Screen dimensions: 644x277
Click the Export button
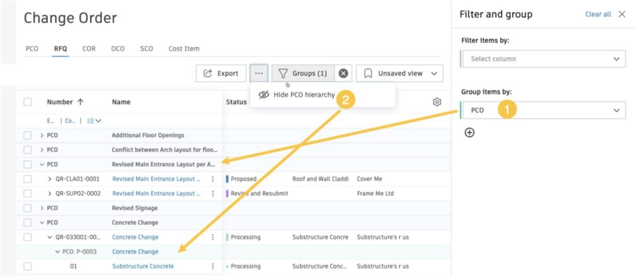[221, 73]
